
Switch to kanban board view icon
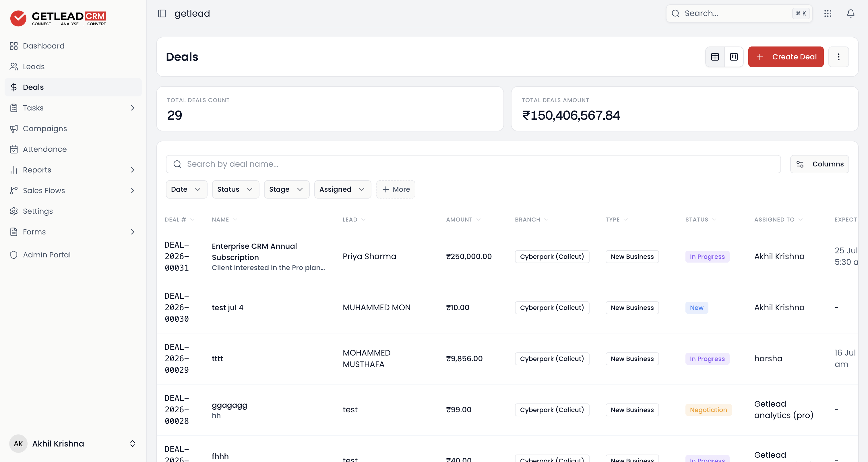coord(734,57)
